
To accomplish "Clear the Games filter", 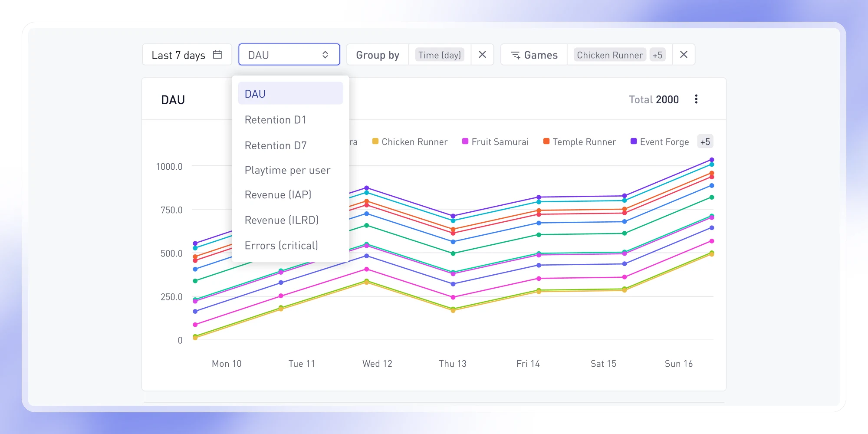I will pyautogui.click(x=684, y=55).
